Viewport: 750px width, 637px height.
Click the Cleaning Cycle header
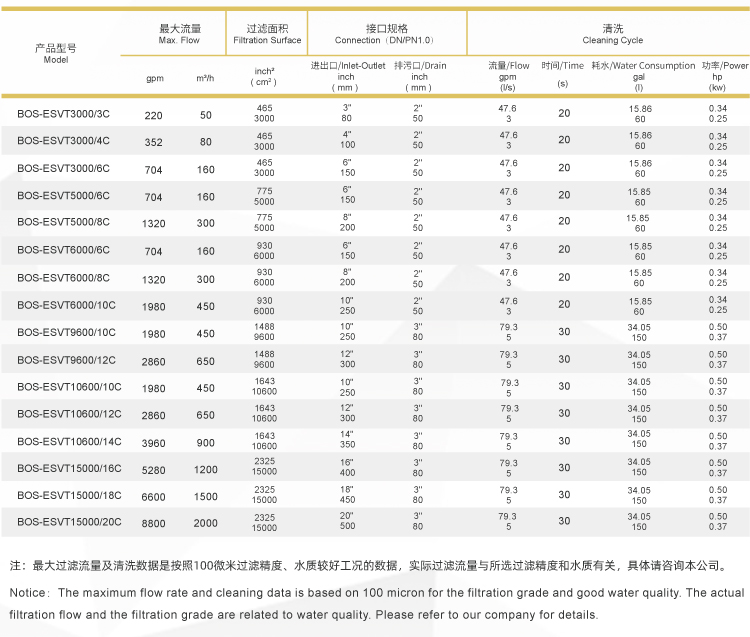[613, 34]
